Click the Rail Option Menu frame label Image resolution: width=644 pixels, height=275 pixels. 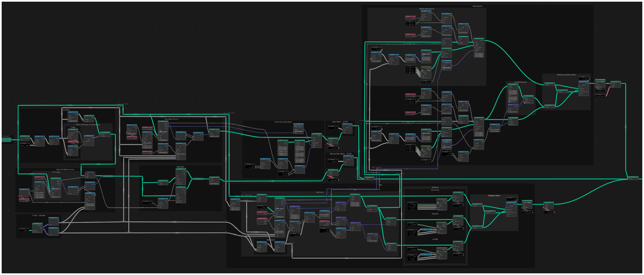pos(494,195)
